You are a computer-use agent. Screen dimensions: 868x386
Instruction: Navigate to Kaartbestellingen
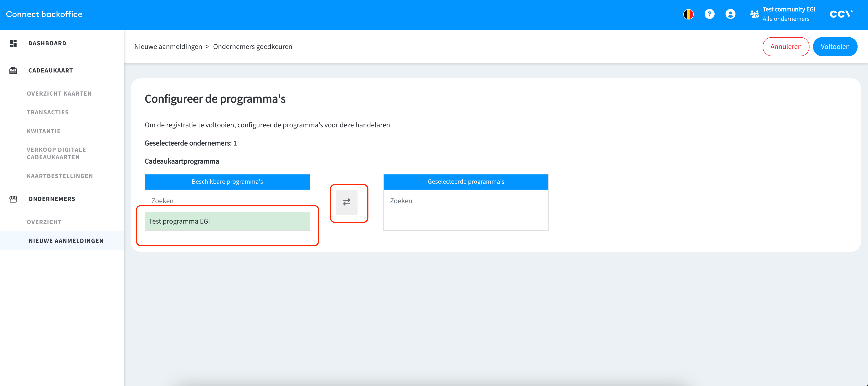60,176
